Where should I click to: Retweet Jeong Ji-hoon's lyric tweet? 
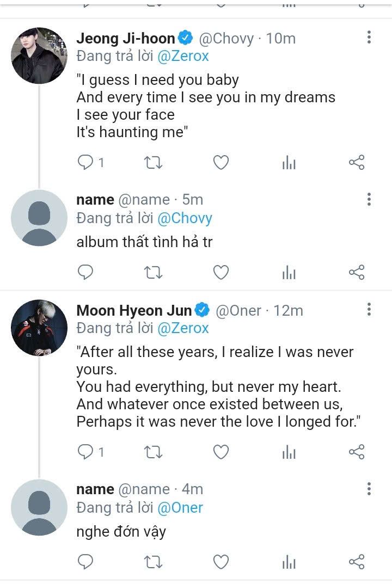153,162
